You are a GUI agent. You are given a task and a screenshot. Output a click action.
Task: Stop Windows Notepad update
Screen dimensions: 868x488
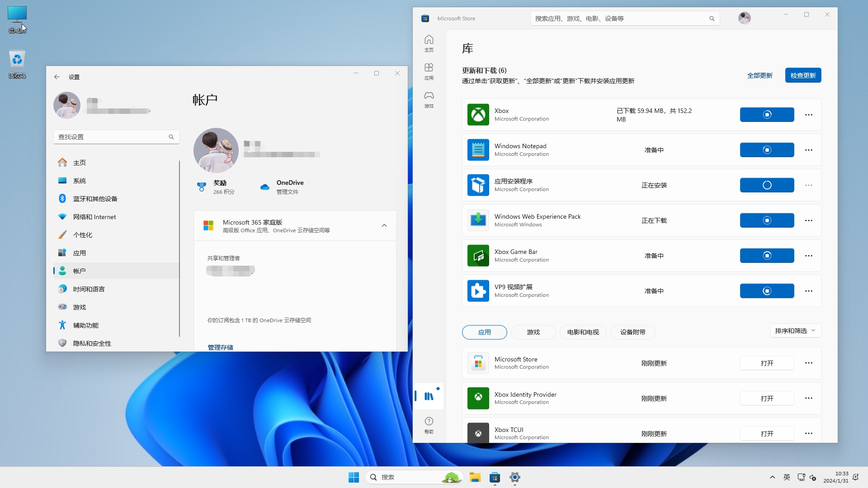pos(767,150)
